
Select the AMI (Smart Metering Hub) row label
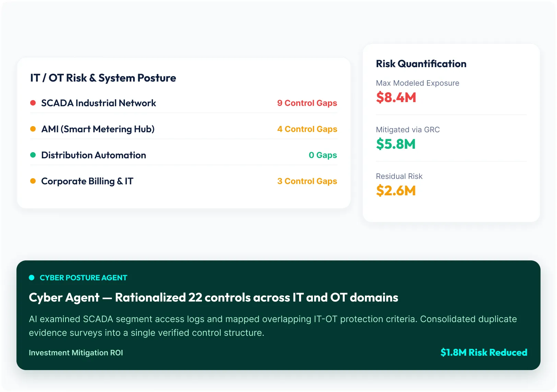click(x=98, y=129)
